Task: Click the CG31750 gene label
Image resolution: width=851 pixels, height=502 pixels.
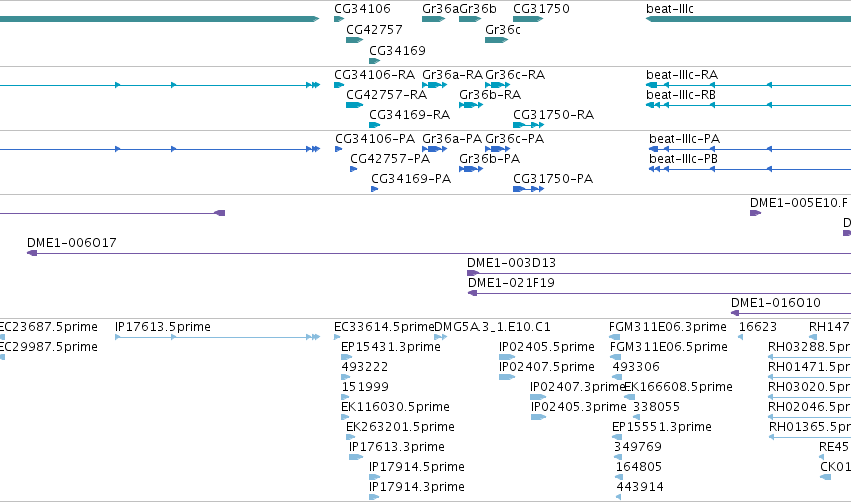Action: click(541, 9)
